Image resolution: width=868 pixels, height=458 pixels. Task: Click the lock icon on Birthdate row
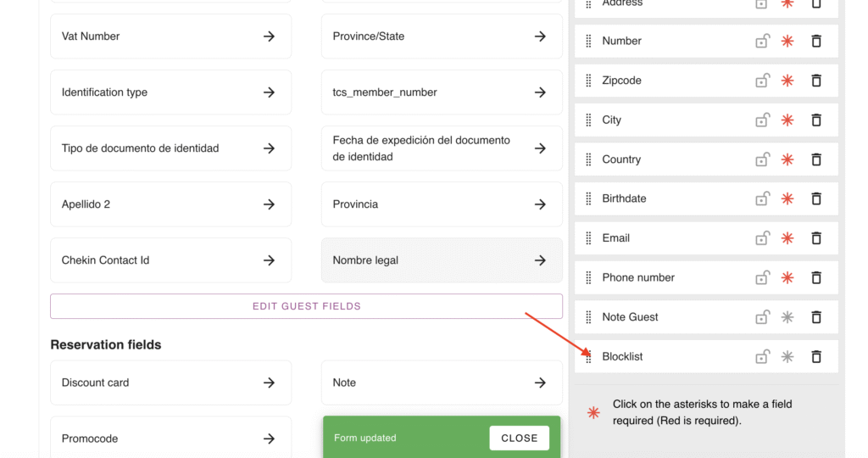click(762, 198)
